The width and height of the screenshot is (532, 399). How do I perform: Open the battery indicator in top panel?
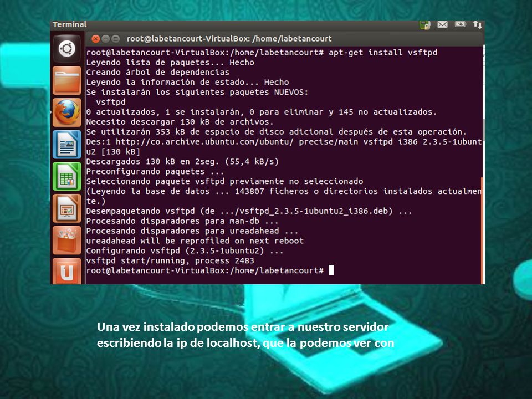[460, 24]
